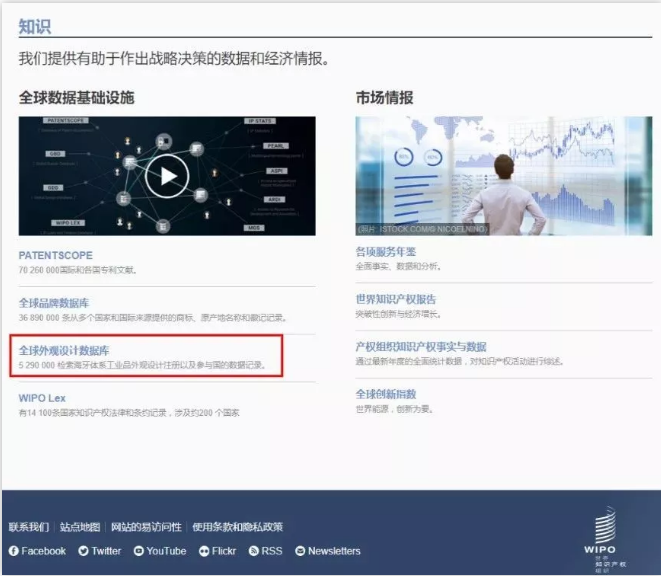This screenshot has height=576, width=661.
Task: Open the 产权组织知识产权事实与数据 link
Action: (421, 347)
